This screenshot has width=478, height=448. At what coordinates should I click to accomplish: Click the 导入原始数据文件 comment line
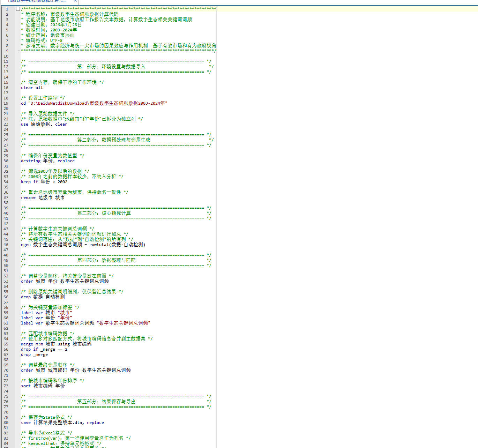click(x=48, y=114)
